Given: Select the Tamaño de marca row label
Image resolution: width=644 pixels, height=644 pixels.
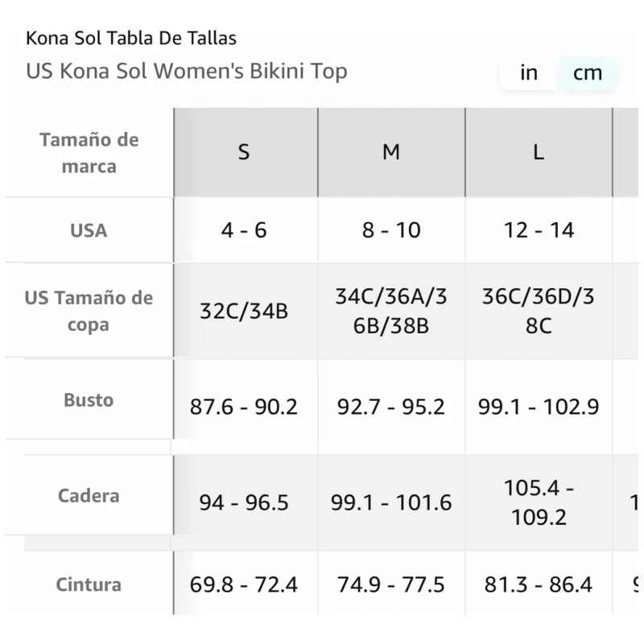Looking at the screenshot, I should tap(90, 151).
